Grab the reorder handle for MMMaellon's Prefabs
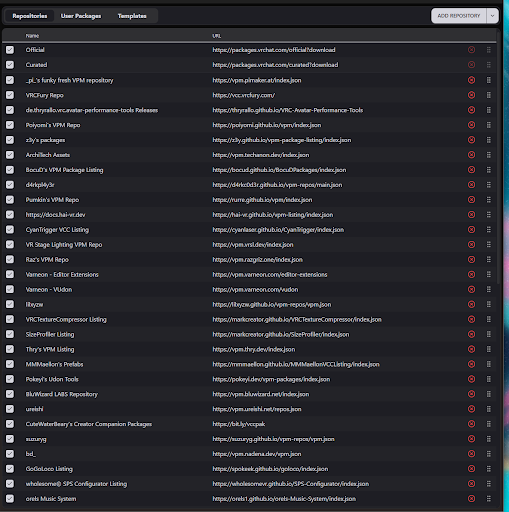The height and width of the screenshot is (512, 509). pyautogui.click(x=489, y=364)
